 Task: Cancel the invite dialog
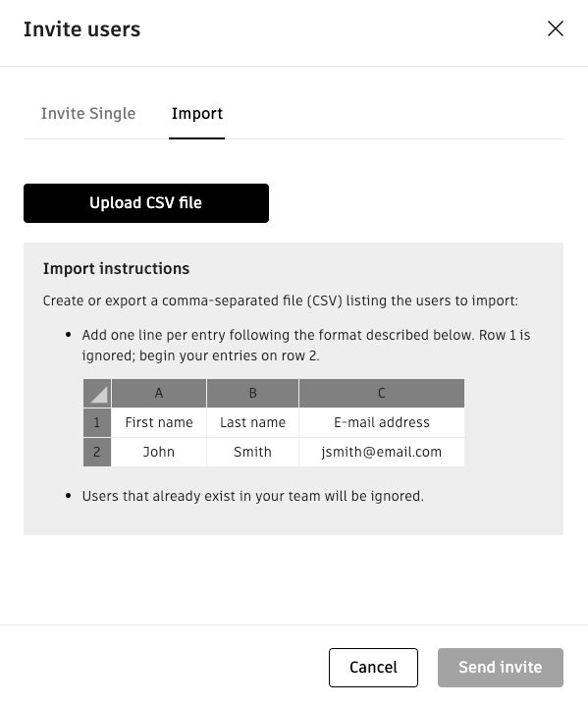pos(373,668)
